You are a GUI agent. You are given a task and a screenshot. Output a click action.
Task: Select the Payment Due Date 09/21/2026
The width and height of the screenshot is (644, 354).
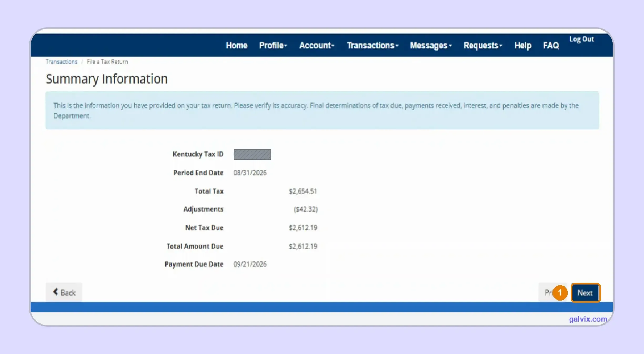250,264
